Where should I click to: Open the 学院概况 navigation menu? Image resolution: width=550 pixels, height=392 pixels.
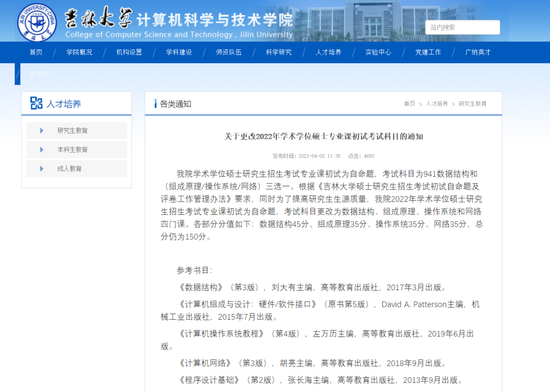[79, 52]
